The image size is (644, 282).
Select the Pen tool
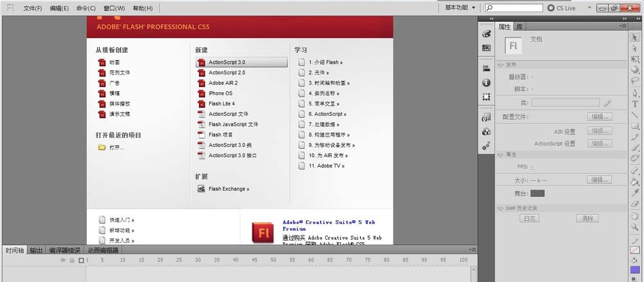(635, 93)
